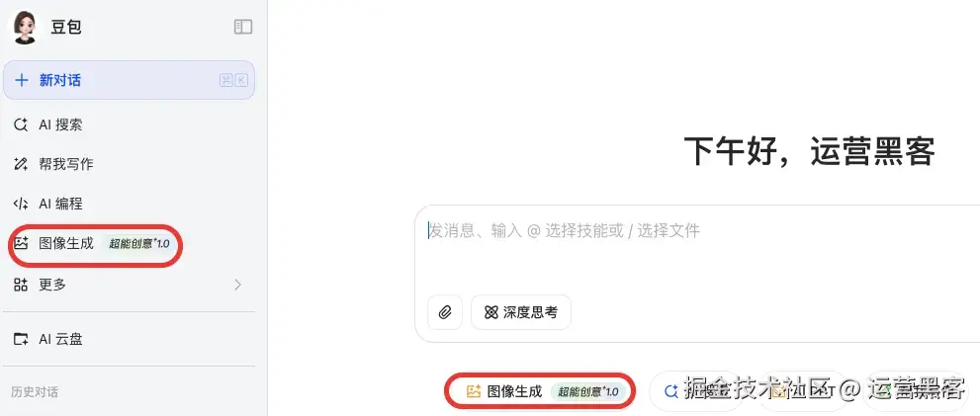
Task: Open AI 云盘 cloud drive
Action: [47, 339]
